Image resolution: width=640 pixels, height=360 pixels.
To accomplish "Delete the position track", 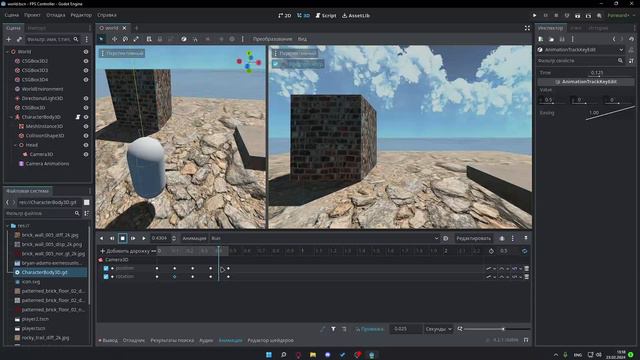I will [x=527, y=269].
